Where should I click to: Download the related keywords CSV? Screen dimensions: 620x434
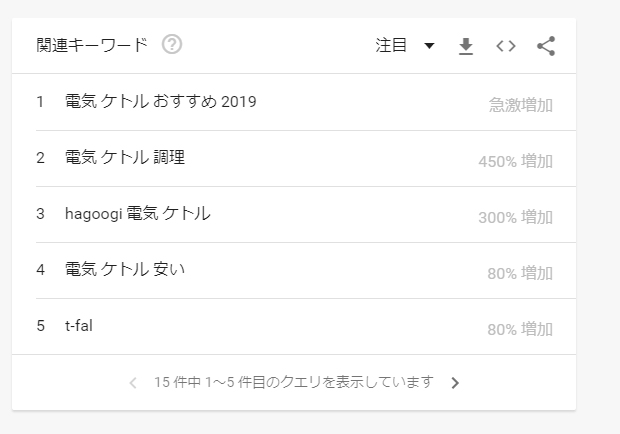point(466,46)
